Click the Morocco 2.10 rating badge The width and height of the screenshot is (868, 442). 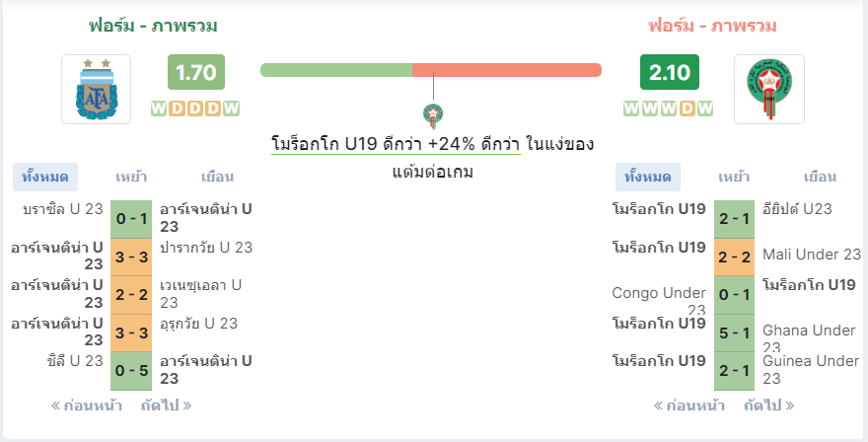(x=669, y=73)
